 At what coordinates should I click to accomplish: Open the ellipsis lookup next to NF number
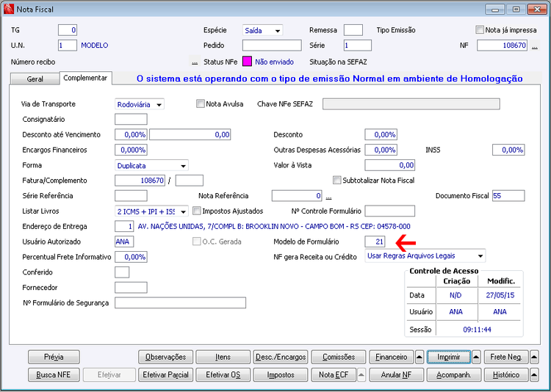point(535,46)
